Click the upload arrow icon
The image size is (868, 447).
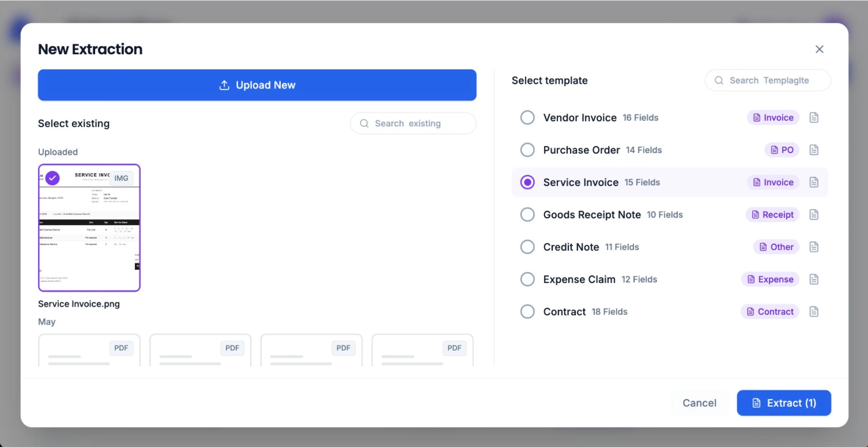click(224, 85)
